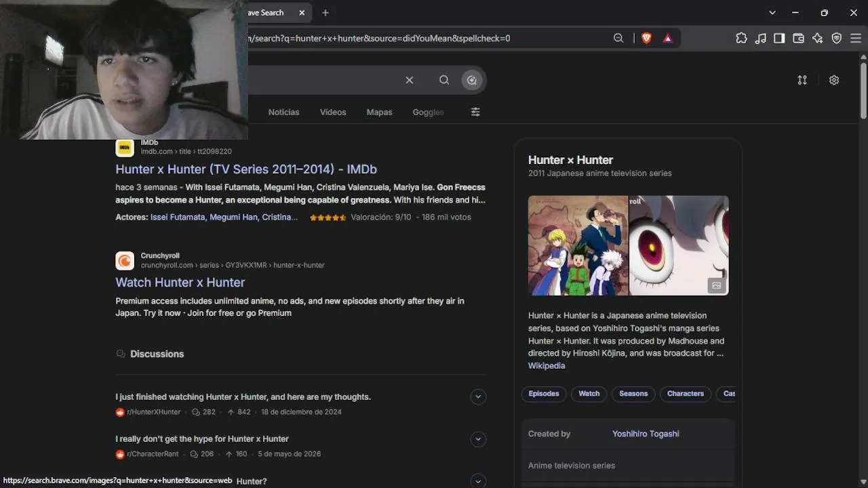Click the IMDb favicon
The height and width of the screenshot is (488, 868).
coord(125,148)
